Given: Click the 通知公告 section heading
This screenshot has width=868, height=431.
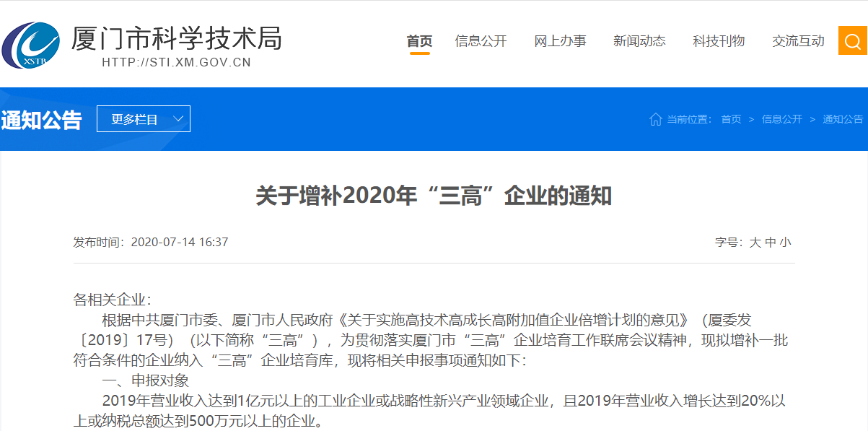Looking at the screenshot, I should [x=41, y=120].
